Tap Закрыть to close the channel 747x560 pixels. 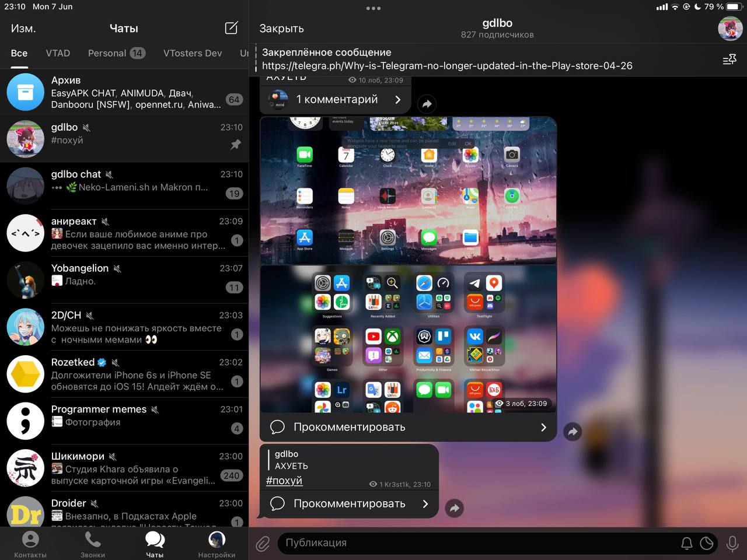[281, 29]
